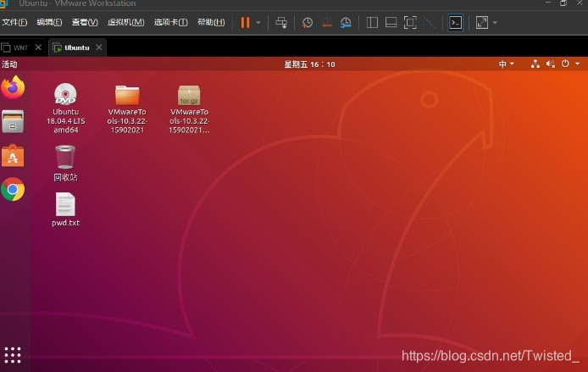Enter full screen mode
588x372 pixels.
(x=410, y=23)
